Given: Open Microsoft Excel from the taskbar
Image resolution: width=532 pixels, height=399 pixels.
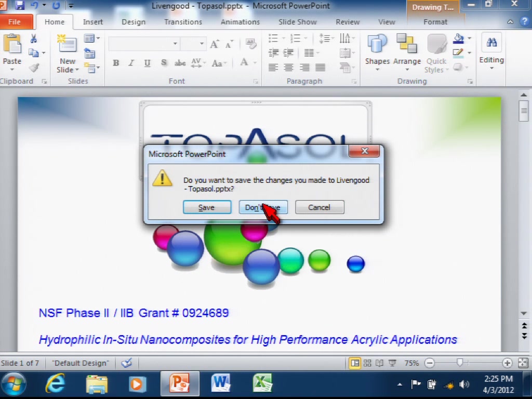Looking at the screenshot, I should pos(262,384).
